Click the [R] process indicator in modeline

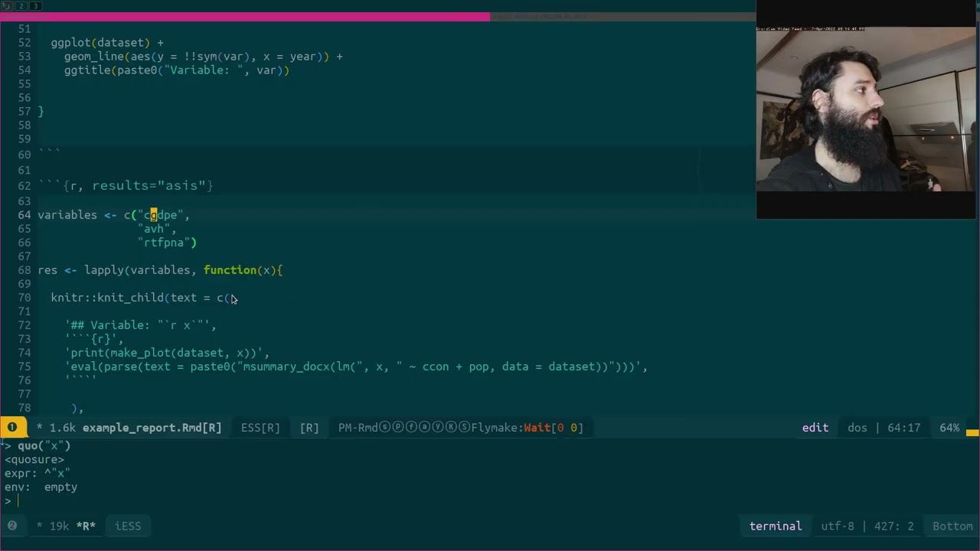(x=309, y=428)
